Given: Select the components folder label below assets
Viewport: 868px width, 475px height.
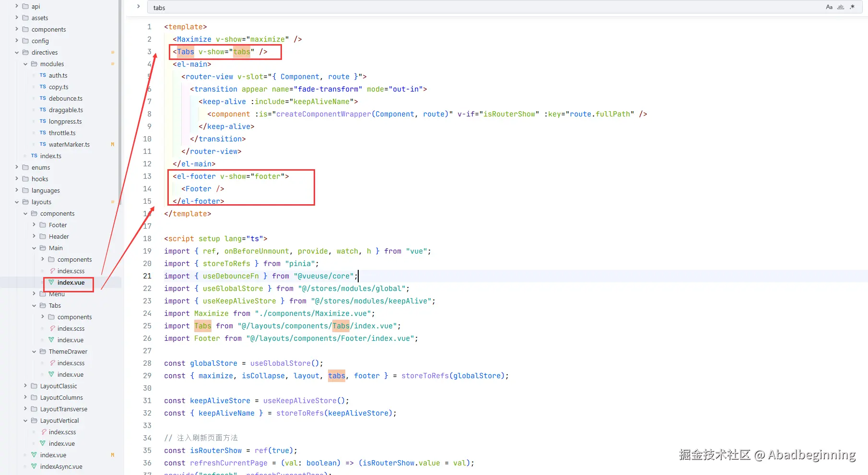Looking at the screenshot, I should click(x=49, y=29).
